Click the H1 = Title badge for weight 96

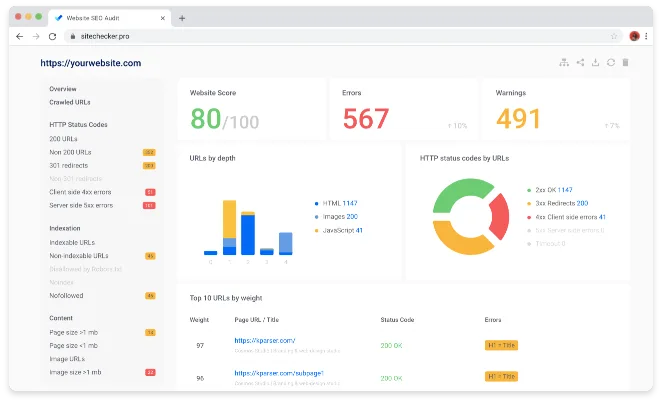(x=501, y=376)
